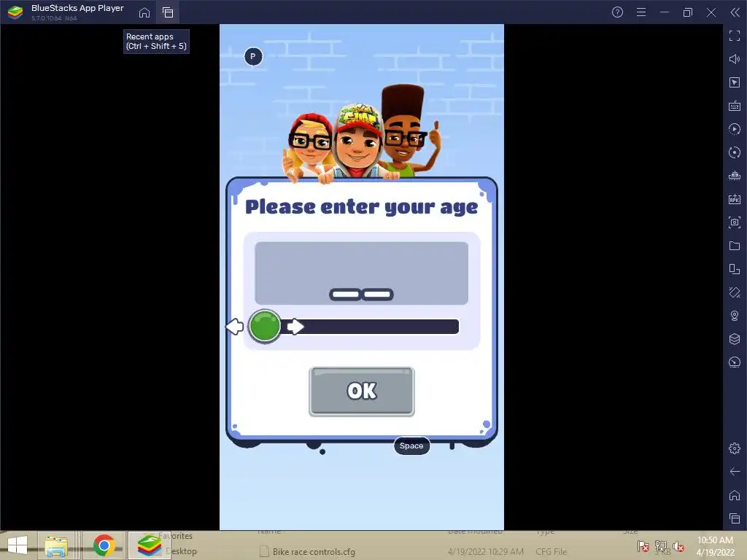Click the taskbar clock showing 10:50 AM
The height and width of the screenshot is (560, 747).
[x=715, y=545]
